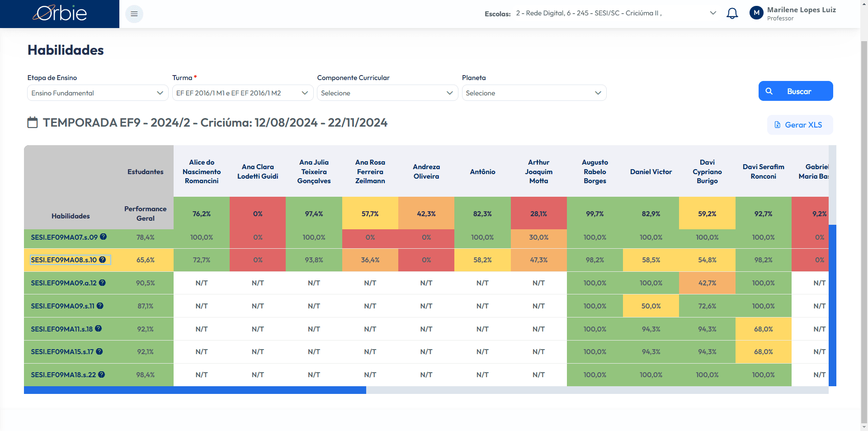Expand the Escolas selector chevron
Viewport: 868px width, 431px height.
click(713, 13)
